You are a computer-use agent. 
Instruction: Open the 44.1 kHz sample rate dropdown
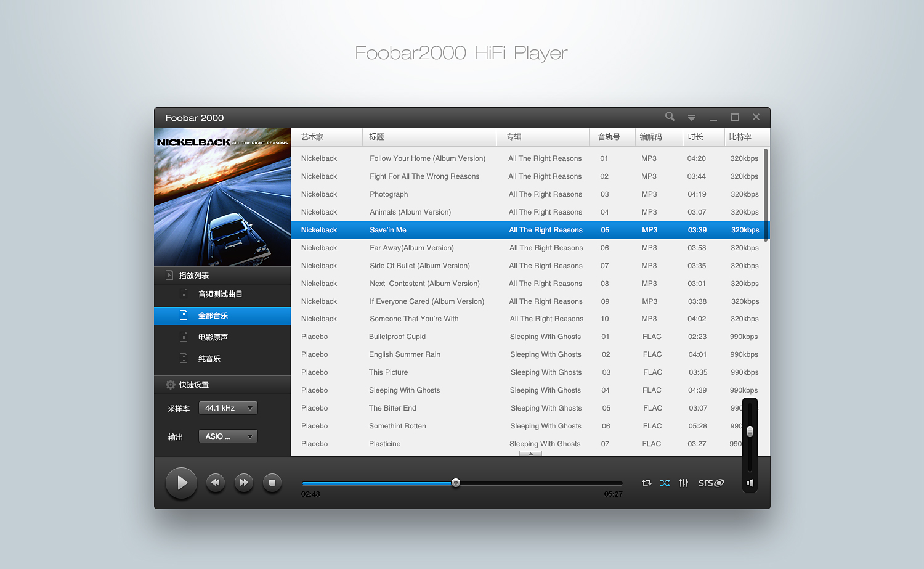(x=228, y=408)
